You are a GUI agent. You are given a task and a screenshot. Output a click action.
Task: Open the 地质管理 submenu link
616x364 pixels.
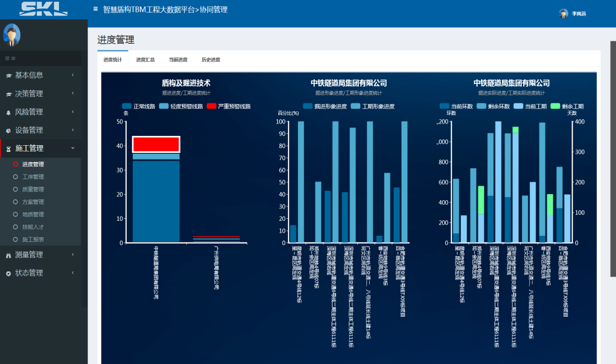coord(33,215)
